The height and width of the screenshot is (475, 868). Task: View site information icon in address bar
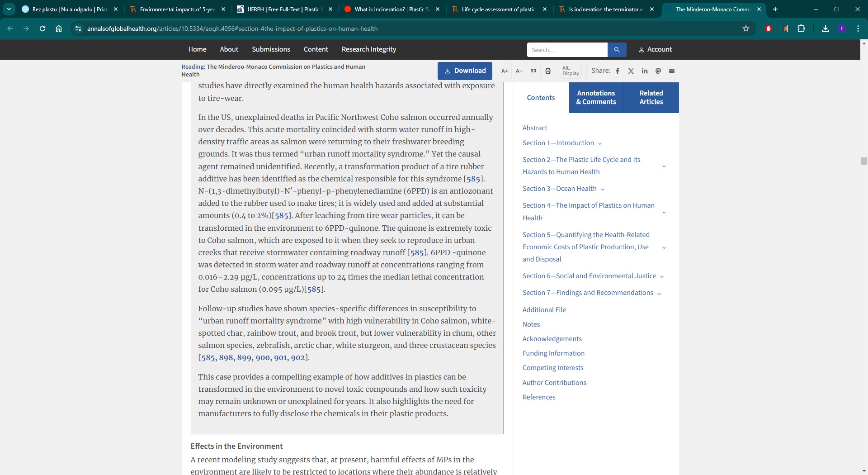tap(78, 28)
